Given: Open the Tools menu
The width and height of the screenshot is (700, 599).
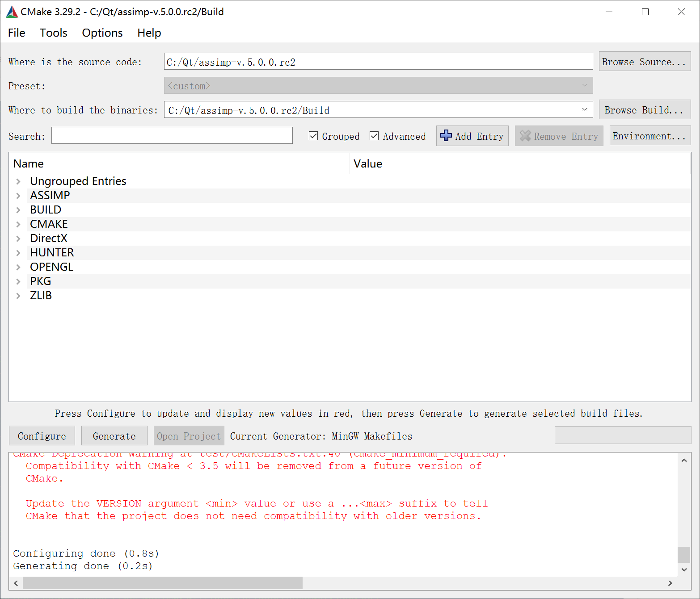Looking at the screenshot, I should [54, 33].
